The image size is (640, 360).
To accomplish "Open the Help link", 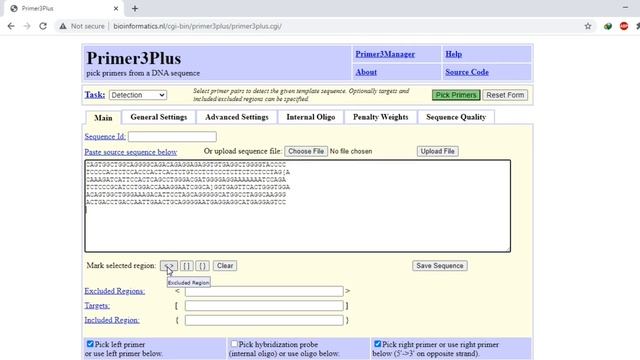I will point(453,54).
